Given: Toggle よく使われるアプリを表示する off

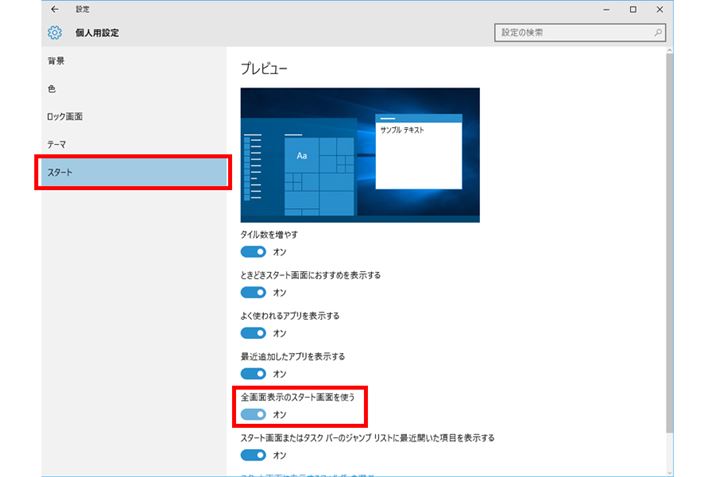Looking at the screenshot, I should click(254, 333).
